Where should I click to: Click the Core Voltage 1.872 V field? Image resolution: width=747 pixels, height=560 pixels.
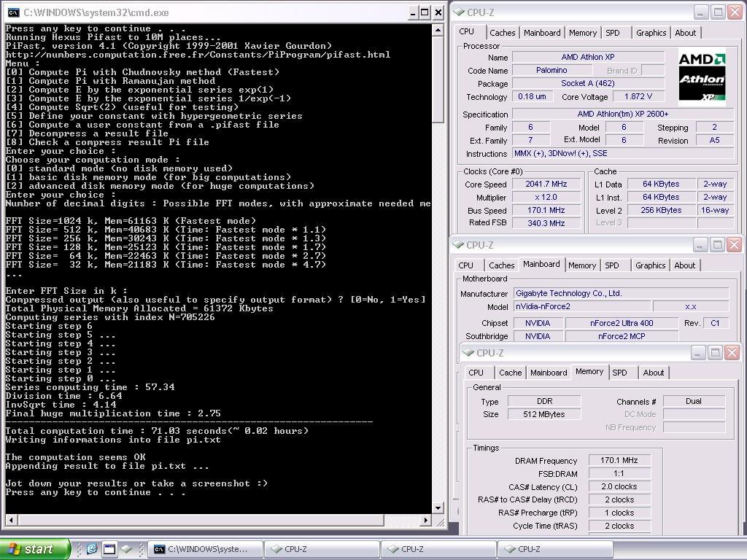pyautogui.click(x=638, y=96)
